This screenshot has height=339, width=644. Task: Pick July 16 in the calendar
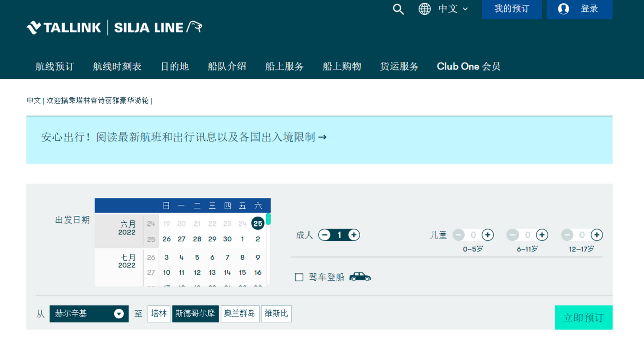click(x=257, y=272)
